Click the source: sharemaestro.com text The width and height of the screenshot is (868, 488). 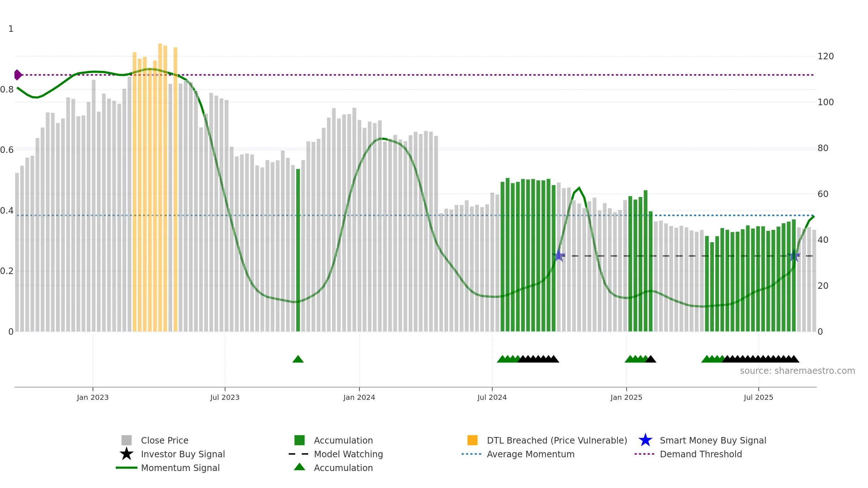(797, 371)
